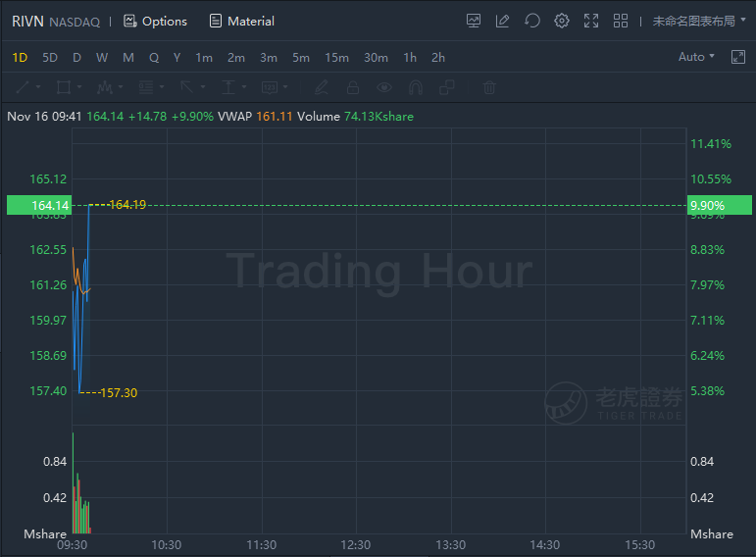Viewport: 756px width, 557px height.
Task: Select the 1h interval
Action: (x=410, y=58)
